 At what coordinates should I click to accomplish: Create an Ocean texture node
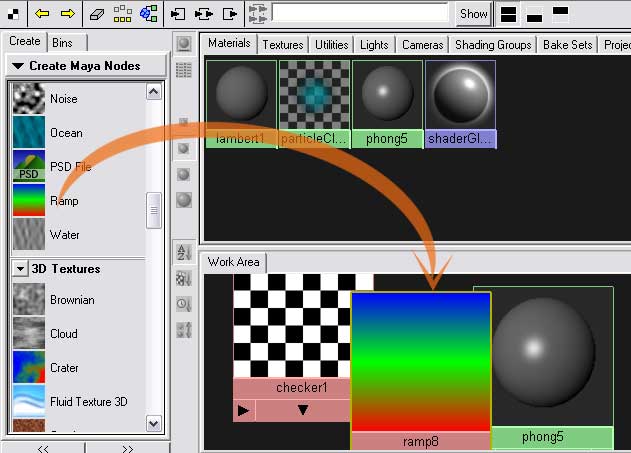coord(29,133)
